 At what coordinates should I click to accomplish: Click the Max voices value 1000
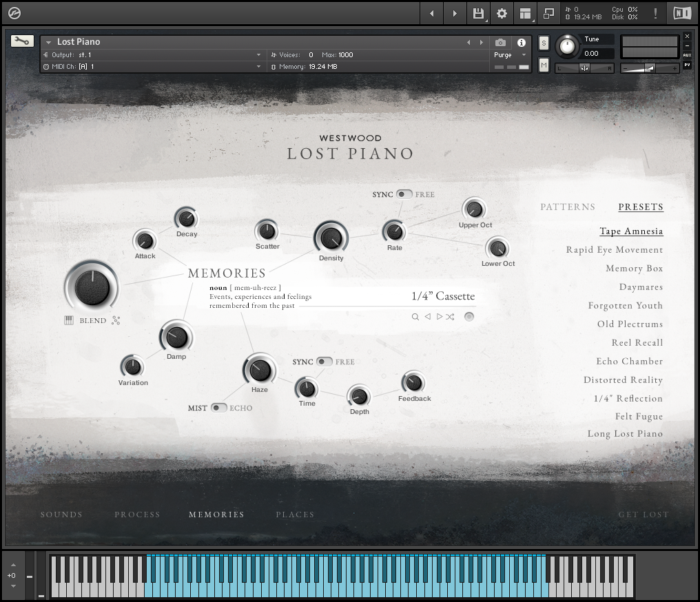(346, 55)
